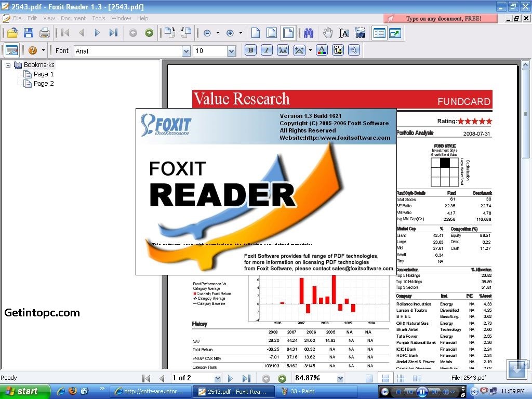The image size is (532, 399).
Task: Open the File menu
Action: 17,18
